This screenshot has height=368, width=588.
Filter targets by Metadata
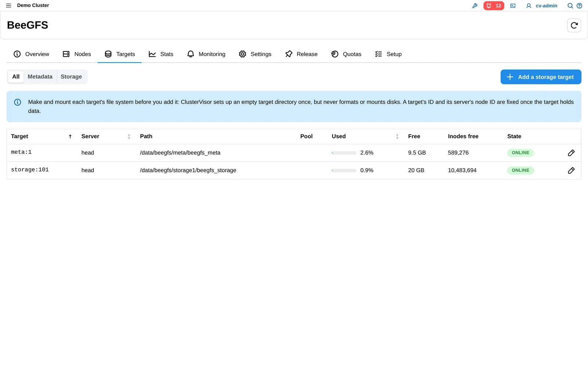[x=40, y=77]
